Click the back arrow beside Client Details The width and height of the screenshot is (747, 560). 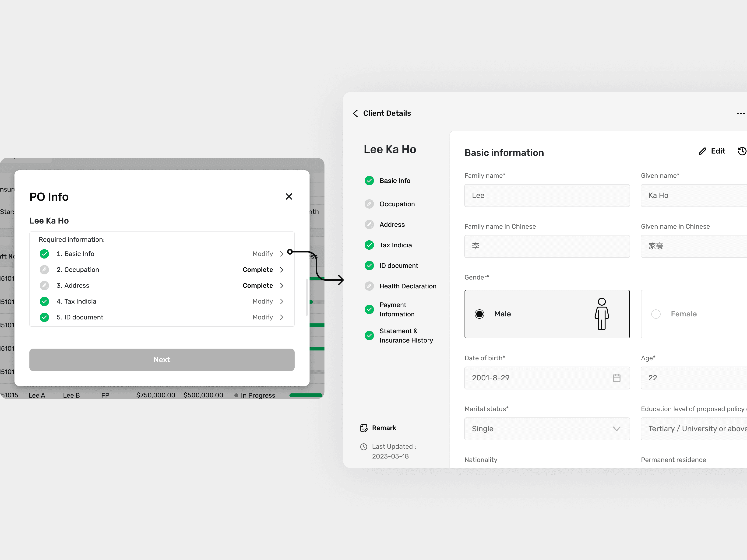tap(355, 113)
